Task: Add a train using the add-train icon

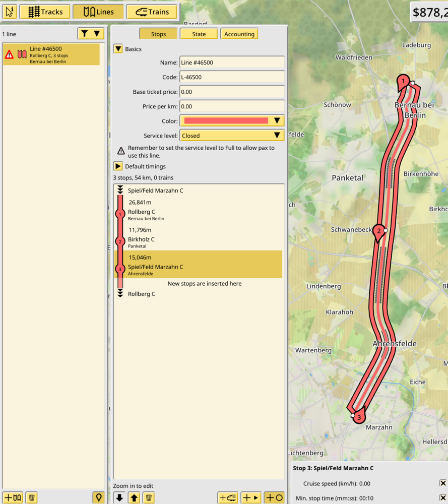Action: click(228, 497)
